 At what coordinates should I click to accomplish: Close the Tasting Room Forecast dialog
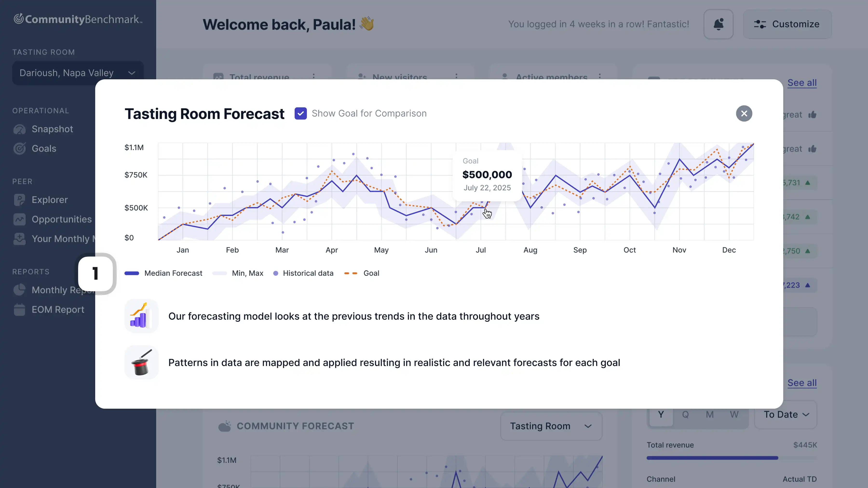(744, 114)
